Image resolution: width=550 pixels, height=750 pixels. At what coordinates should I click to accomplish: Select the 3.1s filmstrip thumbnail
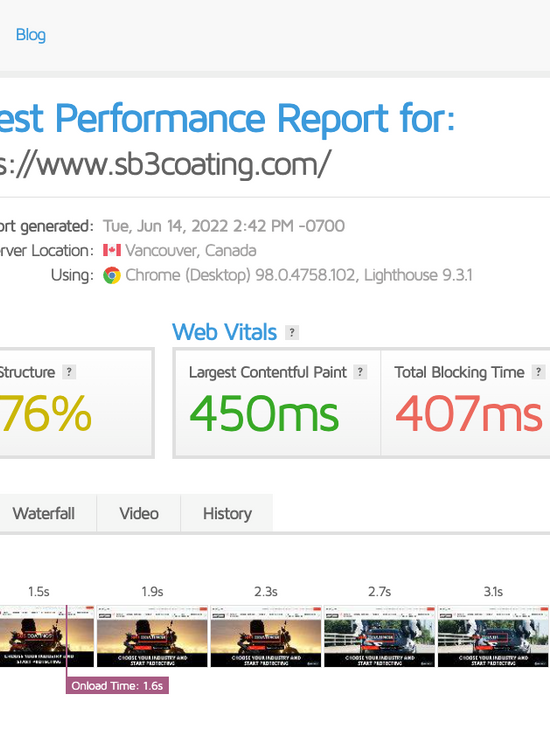[x=493, y=636]
